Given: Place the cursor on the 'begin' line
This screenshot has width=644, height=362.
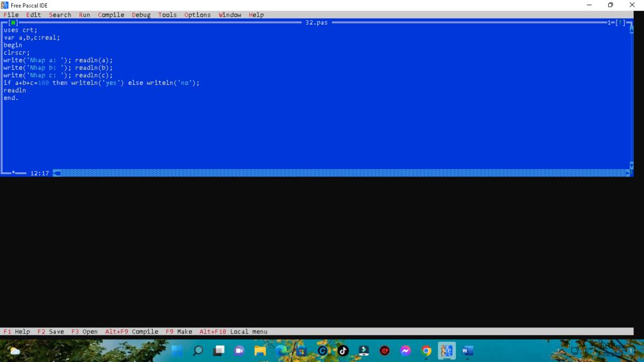Looking at the screenshot, I should coord(13,45).
